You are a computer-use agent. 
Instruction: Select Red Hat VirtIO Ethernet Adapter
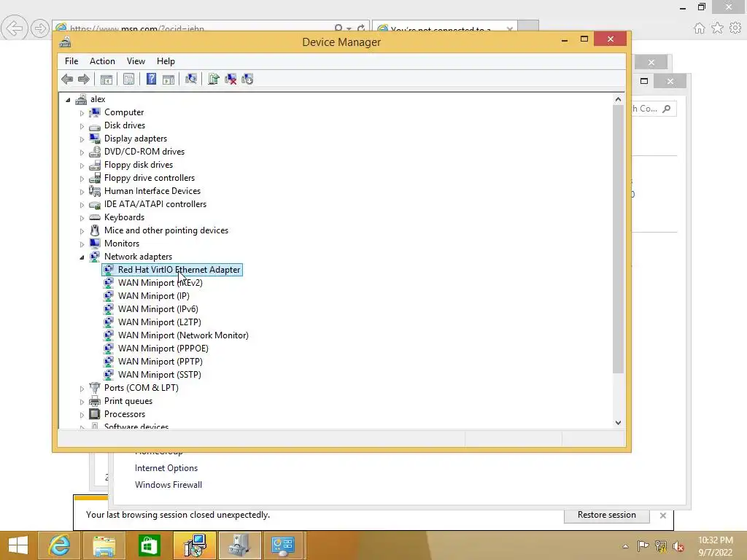(179, 270)
